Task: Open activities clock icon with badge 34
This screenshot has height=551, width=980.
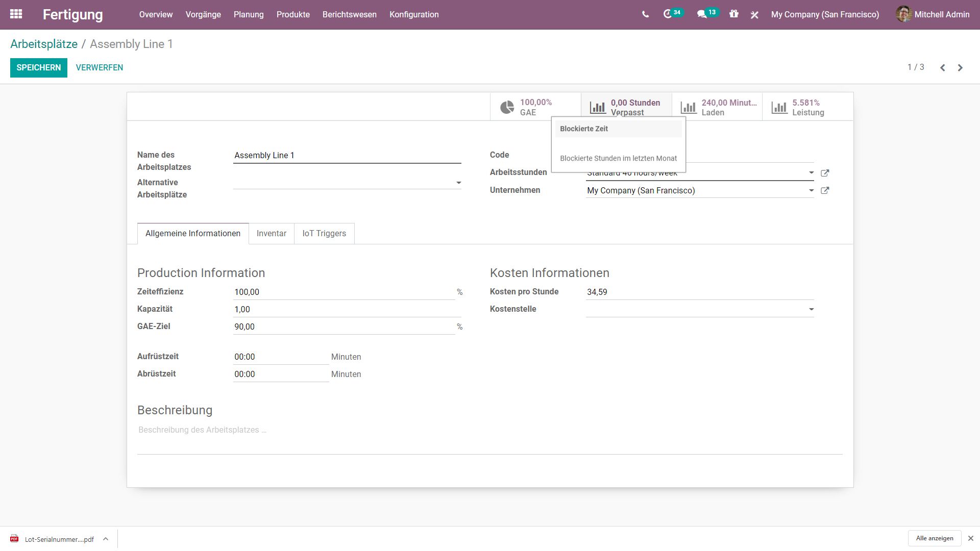Action: click(668, 14)
